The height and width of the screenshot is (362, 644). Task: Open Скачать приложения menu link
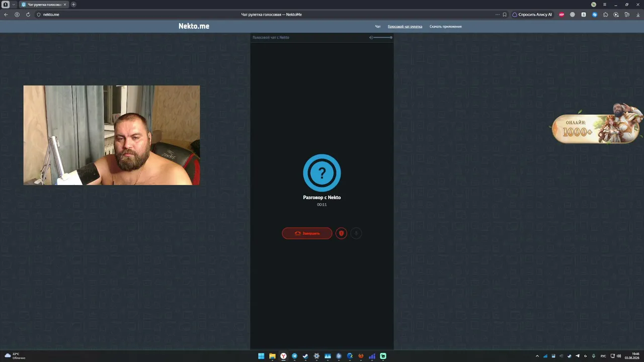(445, 26)
